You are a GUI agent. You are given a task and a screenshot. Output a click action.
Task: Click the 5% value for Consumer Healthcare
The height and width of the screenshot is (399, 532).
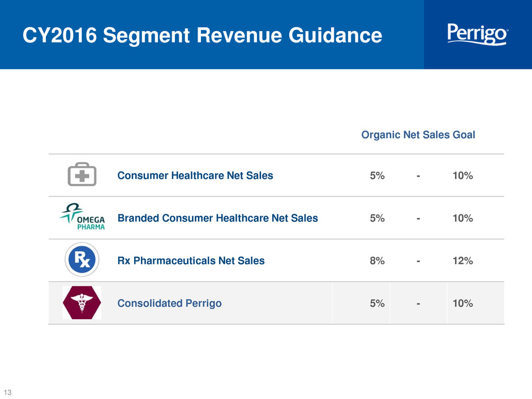tap(377, 175)
